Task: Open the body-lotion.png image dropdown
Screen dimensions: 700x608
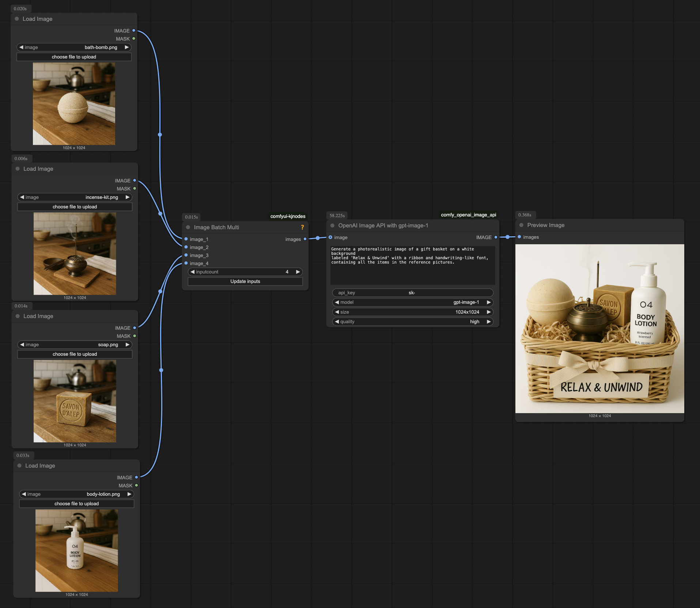Action: click(x=76, y=494)
